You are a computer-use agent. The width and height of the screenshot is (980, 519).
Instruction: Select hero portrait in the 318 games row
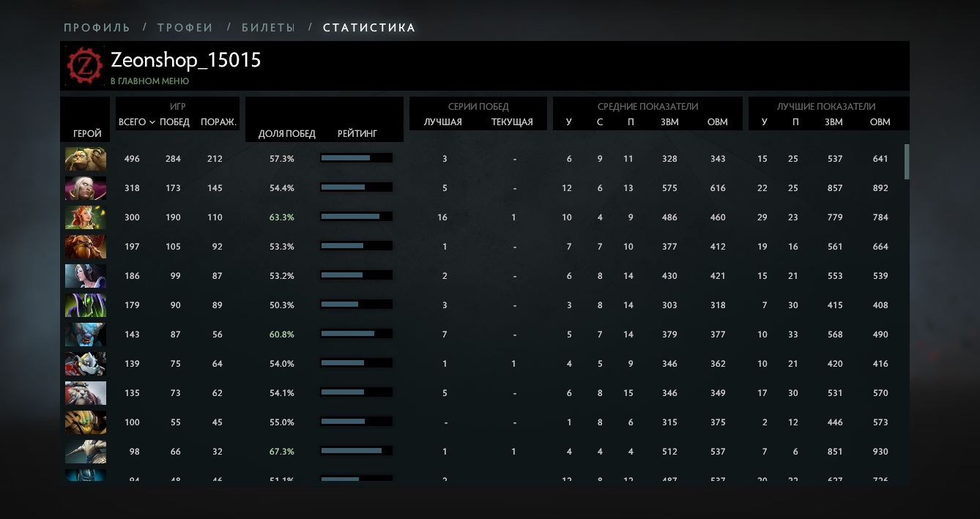point(86,188)
